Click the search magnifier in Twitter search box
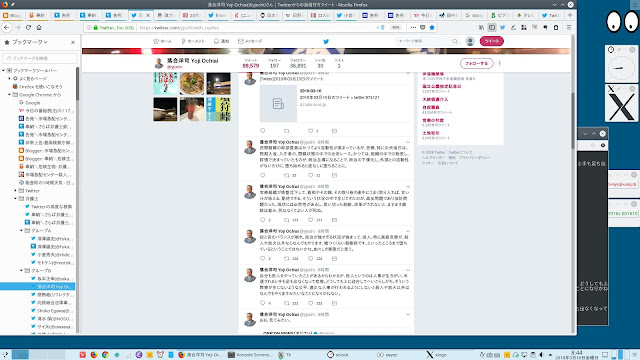Image resolution: width=640 pixels, height=360 pixels. pos(455,41)
